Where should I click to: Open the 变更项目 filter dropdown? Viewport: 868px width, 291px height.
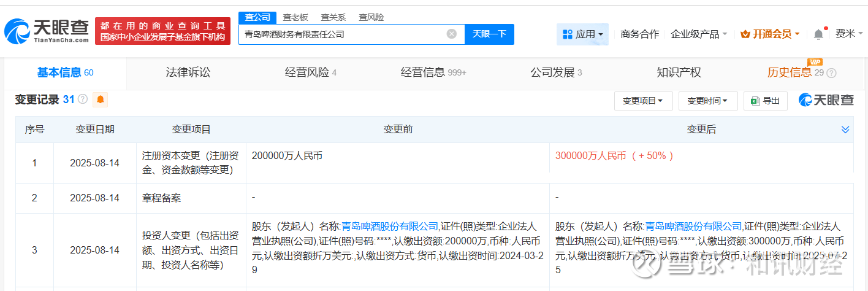click(x=643, y=101)
